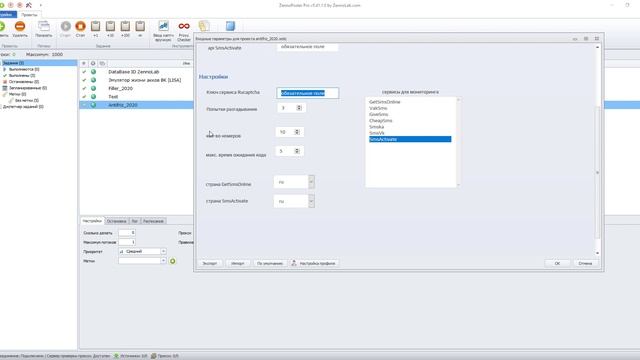Image resolution: width=640 pixels, height=360 pixels.
Task: Click the api SmsActivate input field
Action: coord(307,47)
